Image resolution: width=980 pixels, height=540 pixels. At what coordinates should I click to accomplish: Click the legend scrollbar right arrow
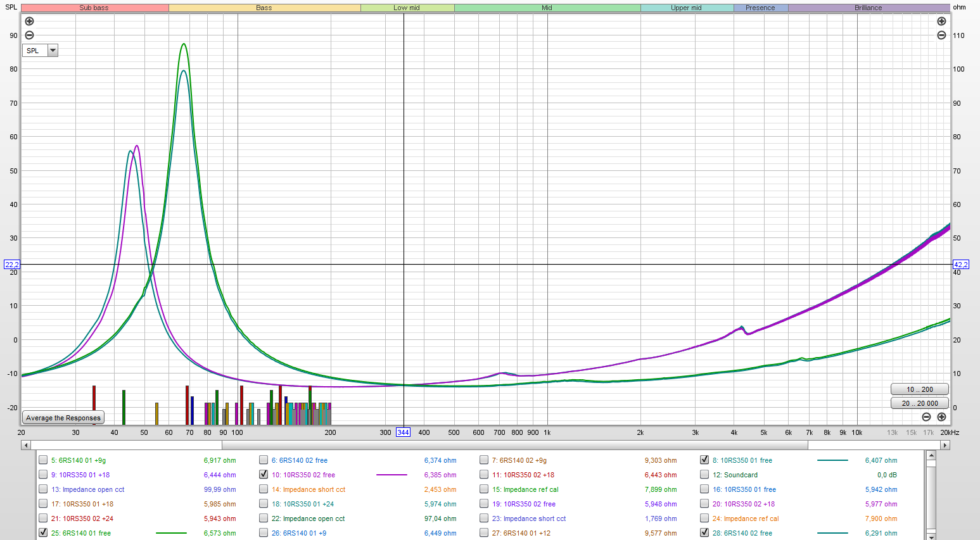[x=945, y=445]
